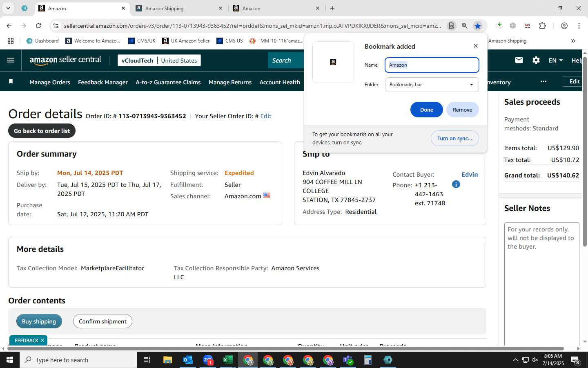Reload the current page
The height and width of the screenshot is (368, 588).
pyautogui.click(x=38, y=26)
